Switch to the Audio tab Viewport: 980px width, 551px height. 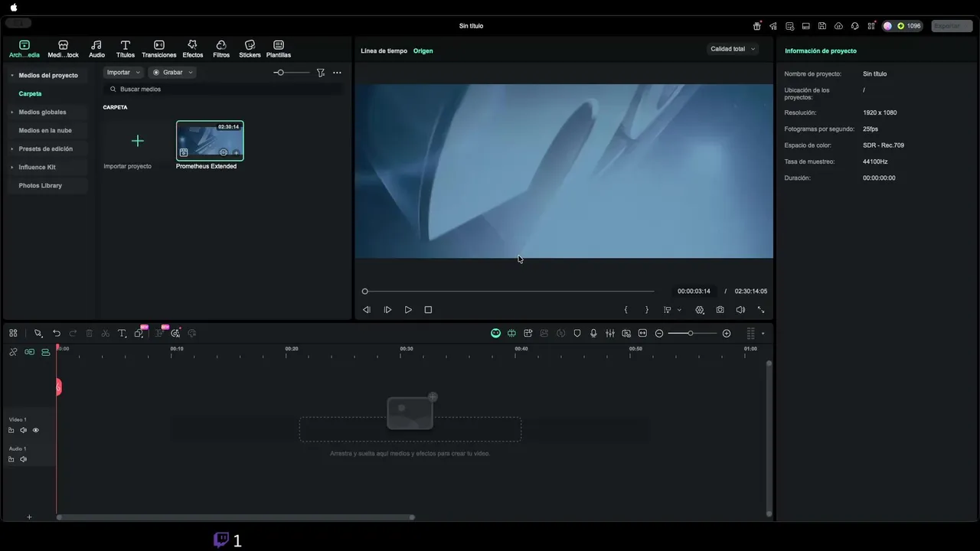click(96, 50)
